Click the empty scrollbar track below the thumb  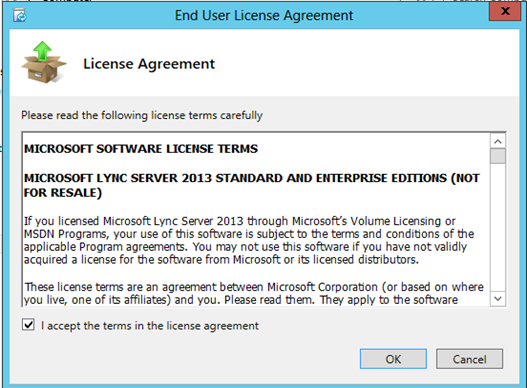click(x=498, y=227)
